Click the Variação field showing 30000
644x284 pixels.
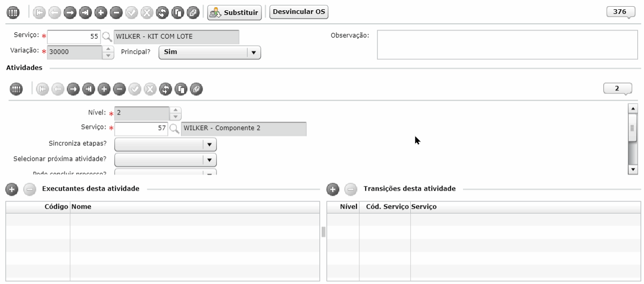coord(75,52)
